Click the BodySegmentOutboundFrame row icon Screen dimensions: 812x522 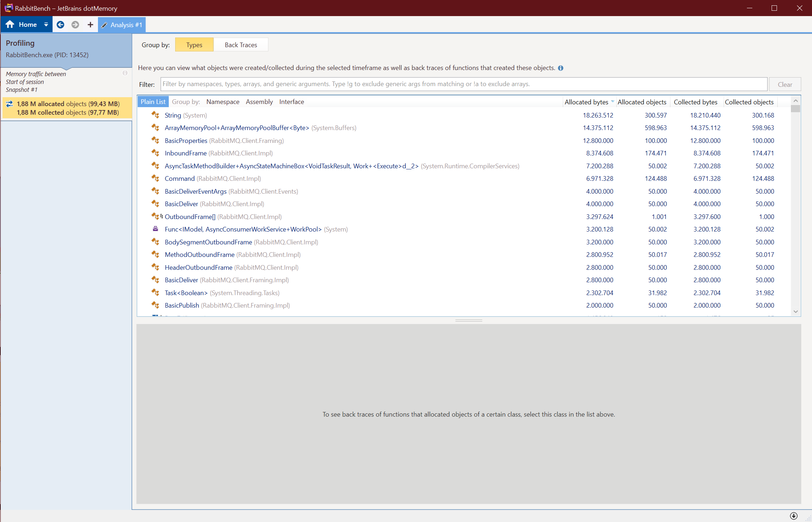pos(155,242)
